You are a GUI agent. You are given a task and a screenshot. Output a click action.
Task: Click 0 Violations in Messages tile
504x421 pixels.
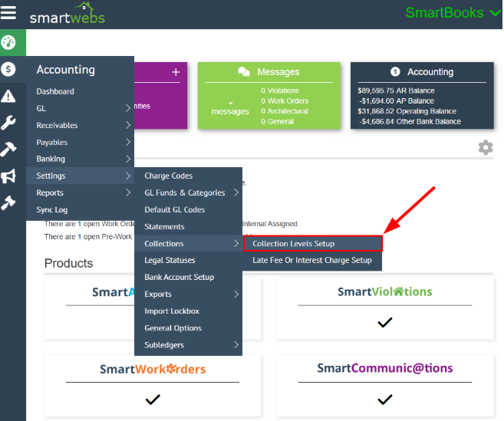point(280,90)
